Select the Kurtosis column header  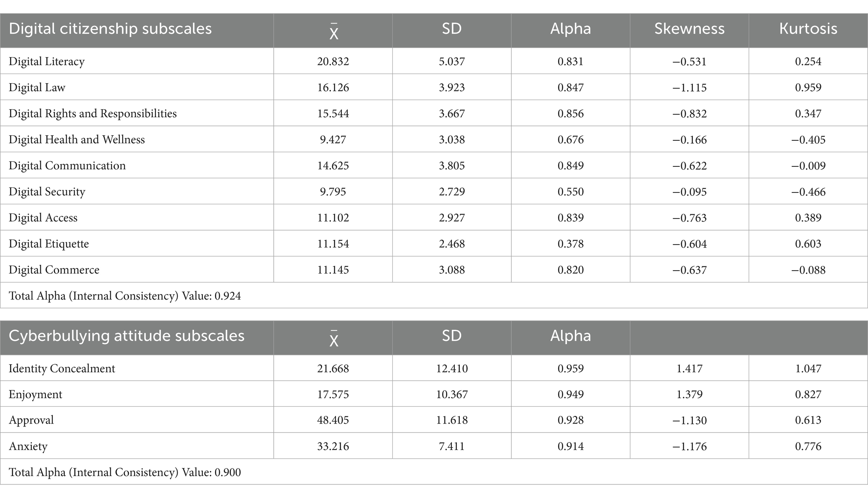point(808,29)
